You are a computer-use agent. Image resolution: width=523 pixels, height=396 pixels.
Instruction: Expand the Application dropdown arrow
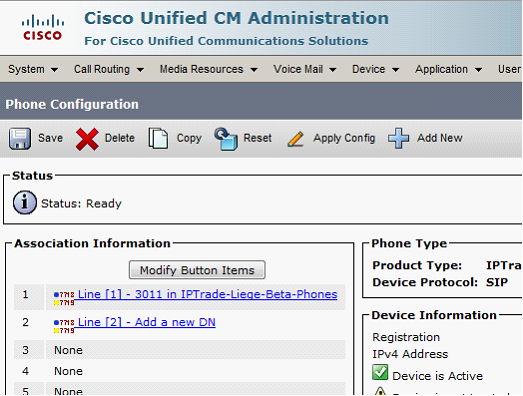(x=478, y=70)
